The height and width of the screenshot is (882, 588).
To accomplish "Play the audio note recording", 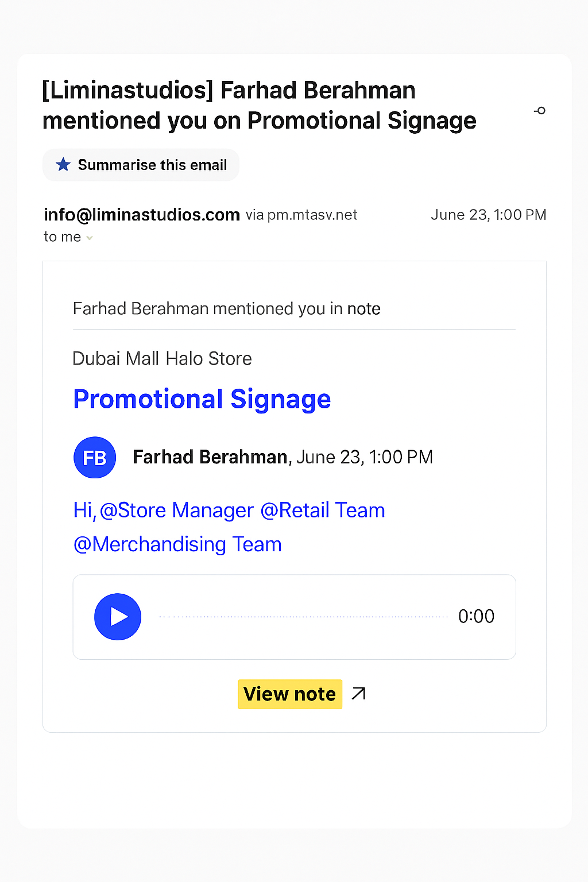I will pyautogui.click(x=118, y=617).
